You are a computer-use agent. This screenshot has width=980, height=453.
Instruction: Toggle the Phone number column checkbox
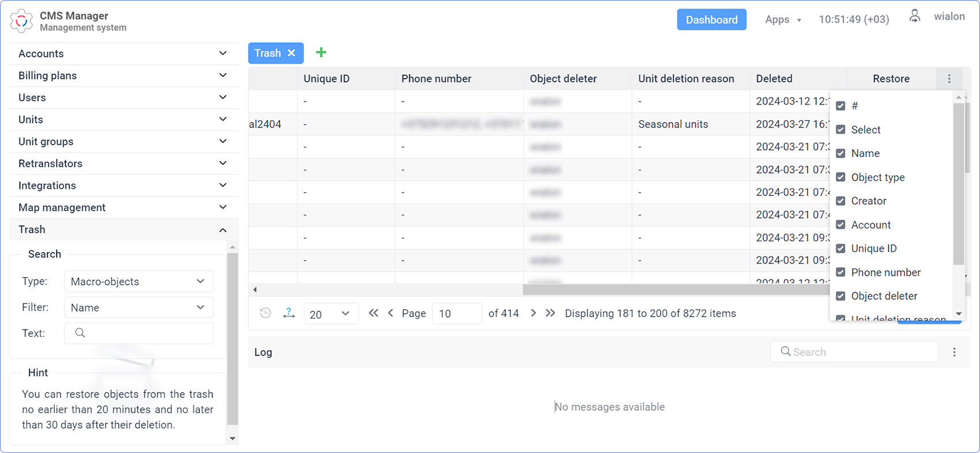click(x=840, y=272)
